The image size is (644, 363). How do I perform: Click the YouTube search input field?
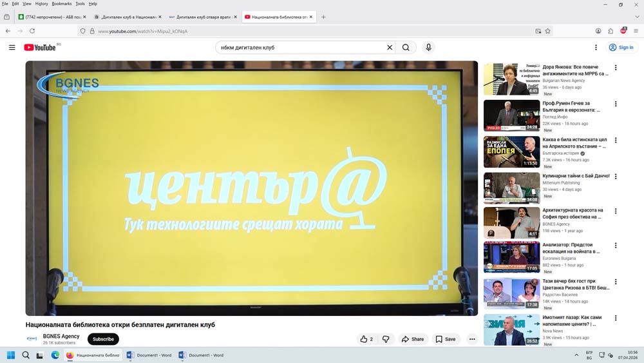tap(302, 47)
